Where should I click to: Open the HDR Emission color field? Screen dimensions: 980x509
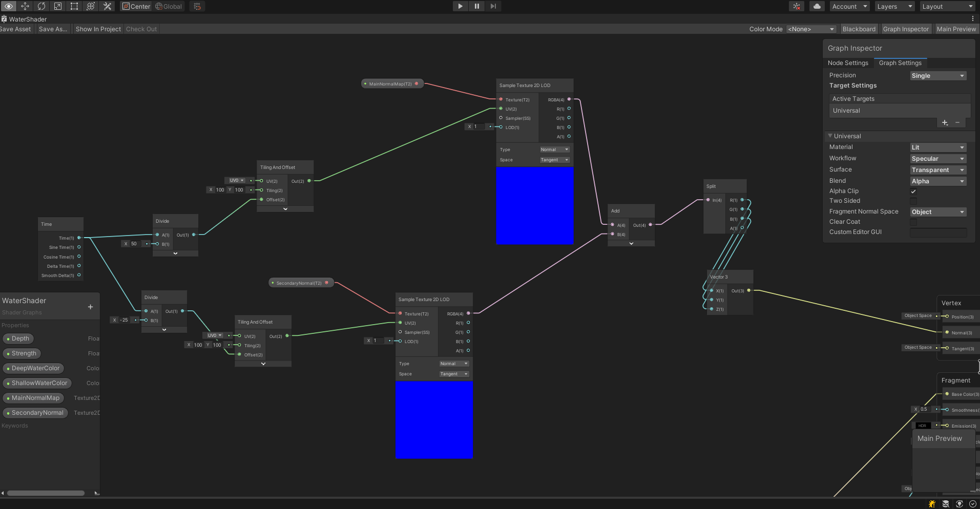click(922, 426)
